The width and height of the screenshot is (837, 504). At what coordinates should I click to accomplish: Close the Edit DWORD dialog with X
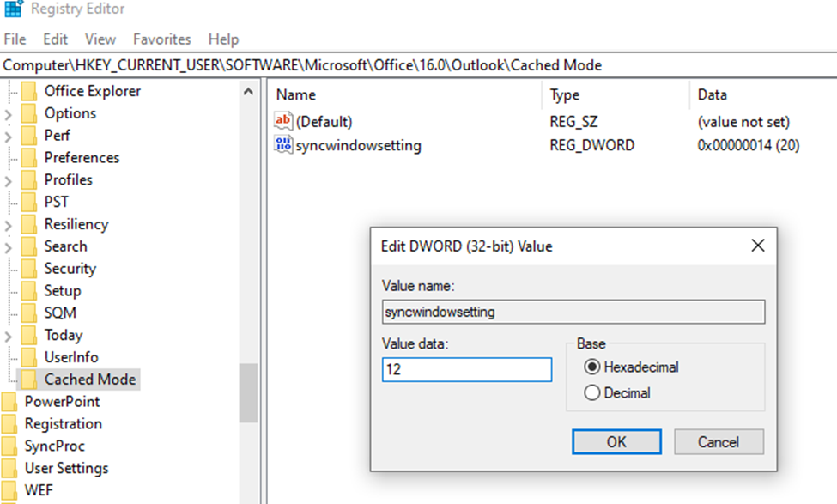point(758,246)
